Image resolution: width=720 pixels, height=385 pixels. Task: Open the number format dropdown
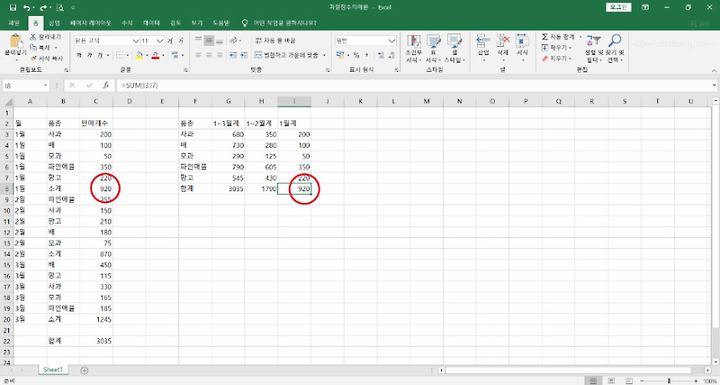tap(392, 41)
